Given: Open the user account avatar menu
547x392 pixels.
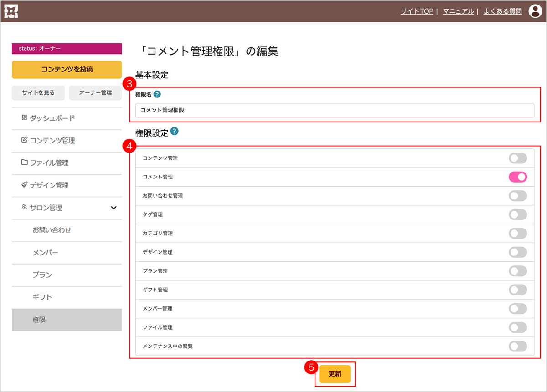Looking at the screenshot, I should (535, 11).
